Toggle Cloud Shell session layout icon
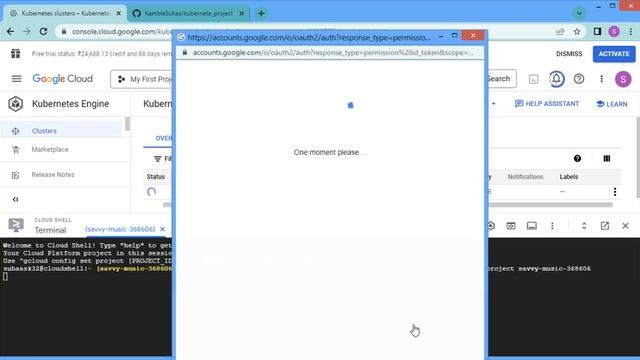This screenshot has width=640, height=360. click(531, 226)
